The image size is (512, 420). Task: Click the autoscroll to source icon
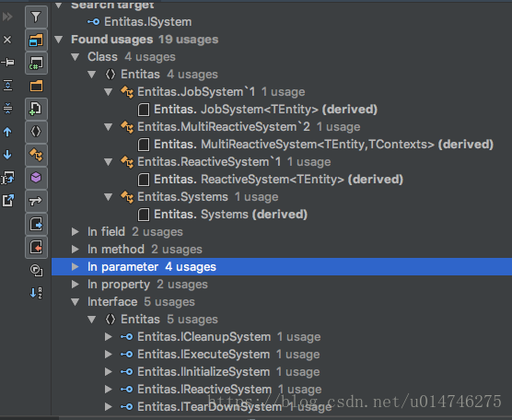(x=7, y=178)
